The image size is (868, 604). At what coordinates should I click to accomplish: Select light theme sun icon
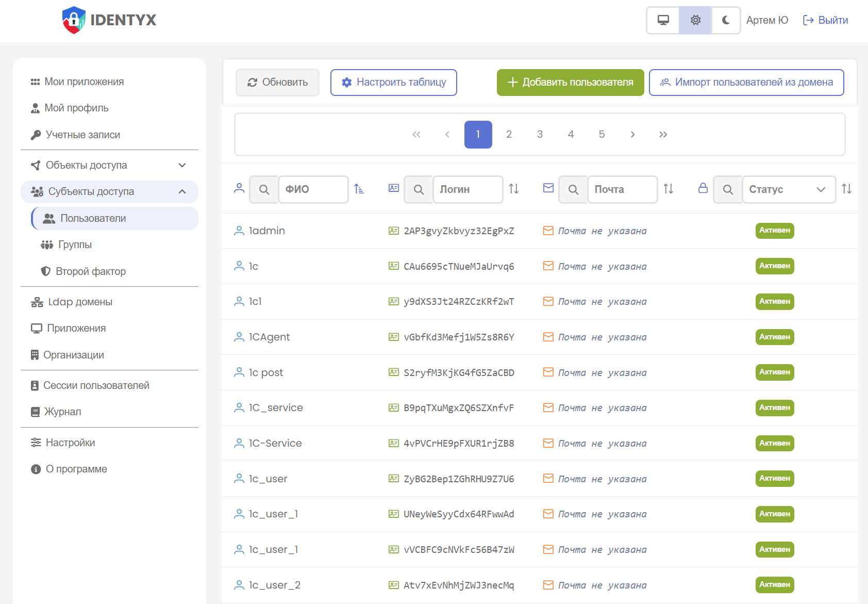click(x=695, y=20)
